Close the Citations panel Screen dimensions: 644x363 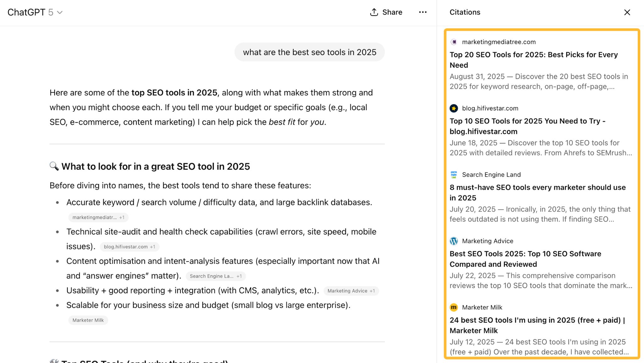pos(627,12)
